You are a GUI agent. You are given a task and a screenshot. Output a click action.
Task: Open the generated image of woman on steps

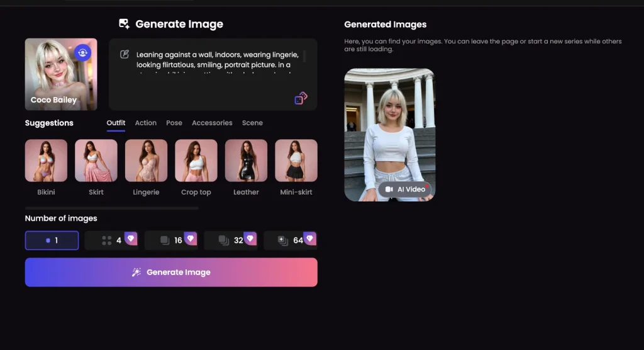[389, 135]
